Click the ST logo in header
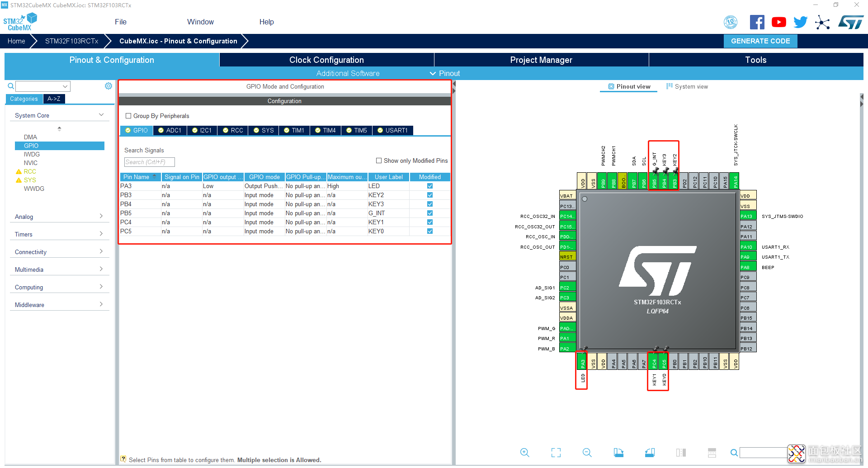Viewport: 868px width, 468px height. (850, 22)
